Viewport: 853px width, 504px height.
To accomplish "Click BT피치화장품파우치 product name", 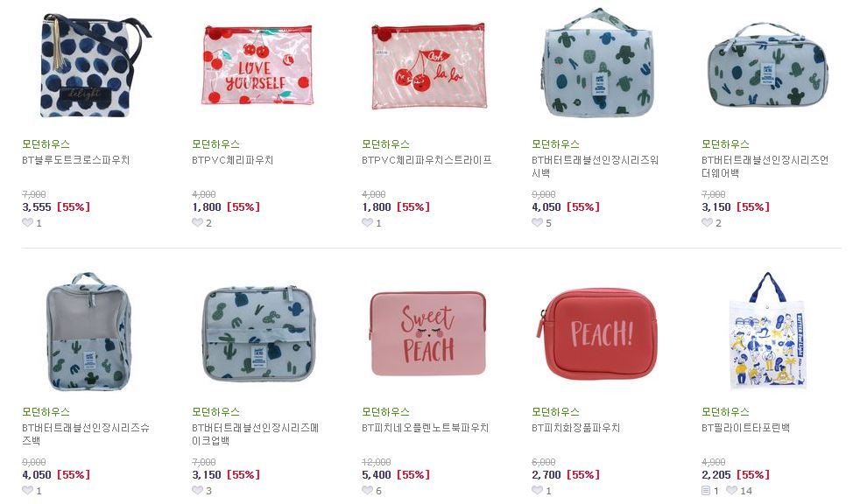I will tap(575, 428).
